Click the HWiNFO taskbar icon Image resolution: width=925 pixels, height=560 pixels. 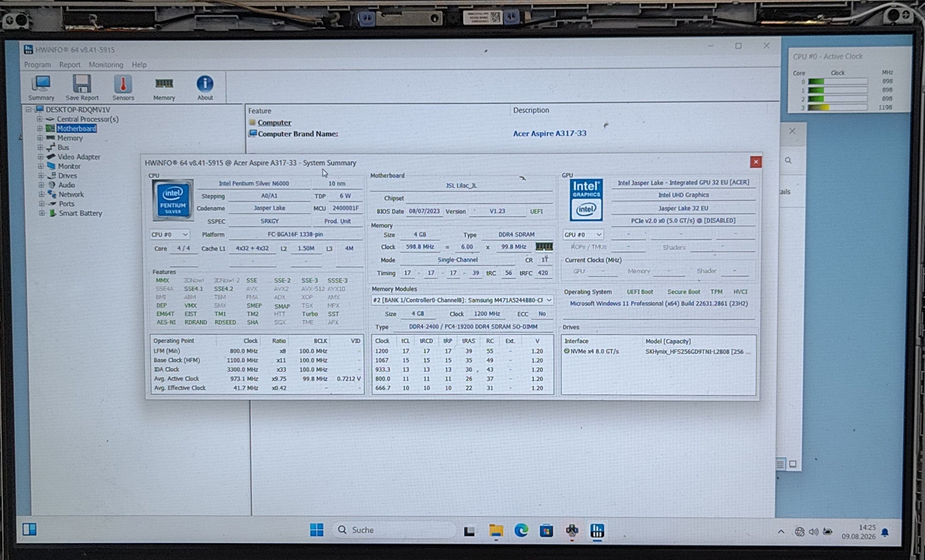coord(597,531)
